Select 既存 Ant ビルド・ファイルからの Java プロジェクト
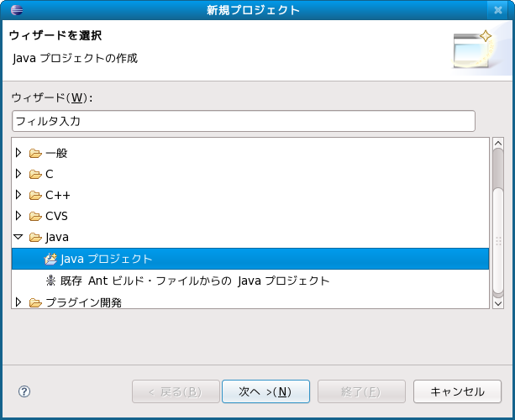Viewport: 515px width, 420px height. point(195,281)
